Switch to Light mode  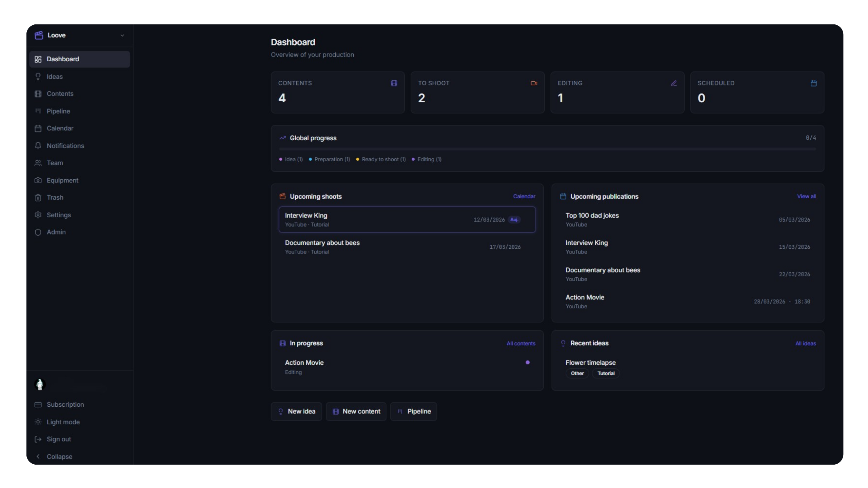[x=63, y=422]
